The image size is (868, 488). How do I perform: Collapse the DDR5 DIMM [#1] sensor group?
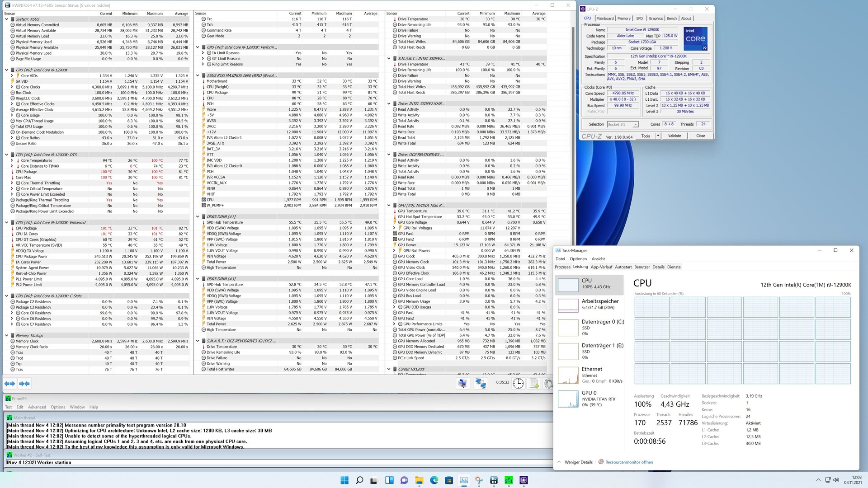pyautogui.click(x=198, y=217)
